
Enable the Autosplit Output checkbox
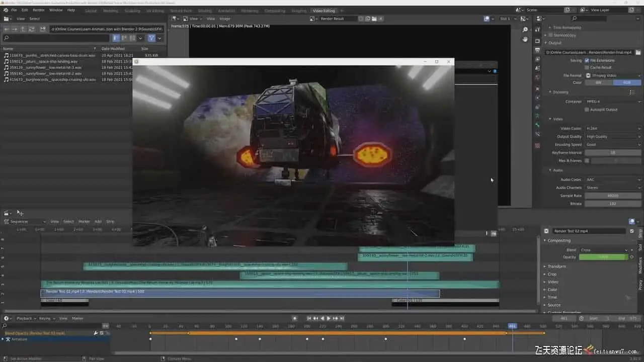coord(587,110)
